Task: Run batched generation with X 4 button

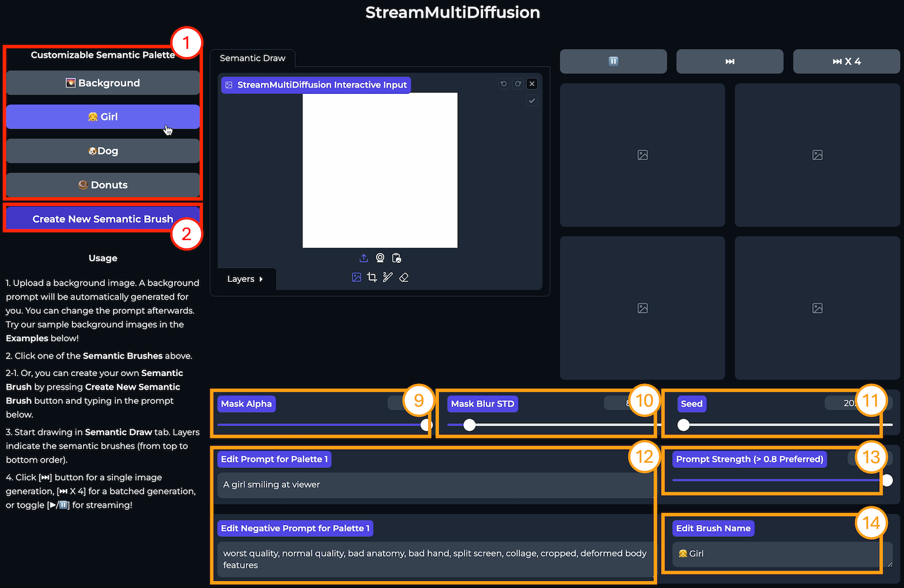Action: click(846, 61)
